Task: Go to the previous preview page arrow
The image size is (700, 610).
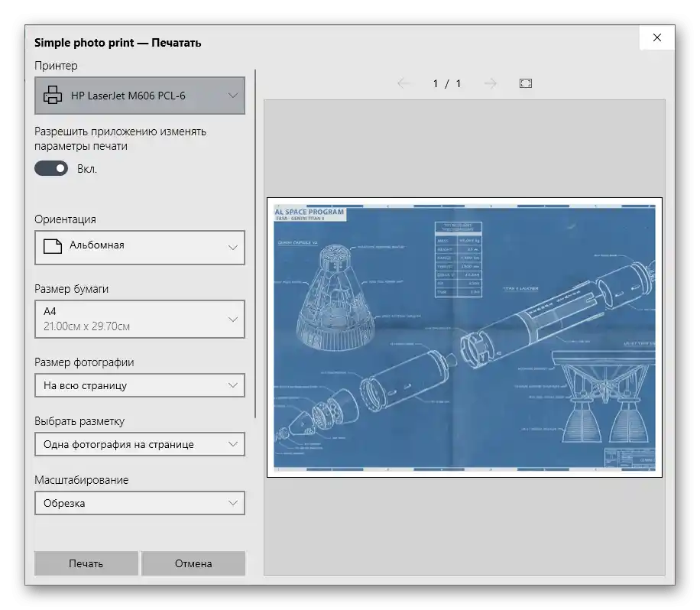Action: coord(403,83)
